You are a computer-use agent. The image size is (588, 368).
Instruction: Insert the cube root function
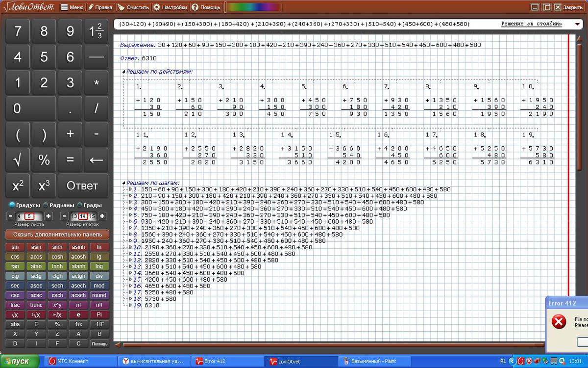coord(36,315)
